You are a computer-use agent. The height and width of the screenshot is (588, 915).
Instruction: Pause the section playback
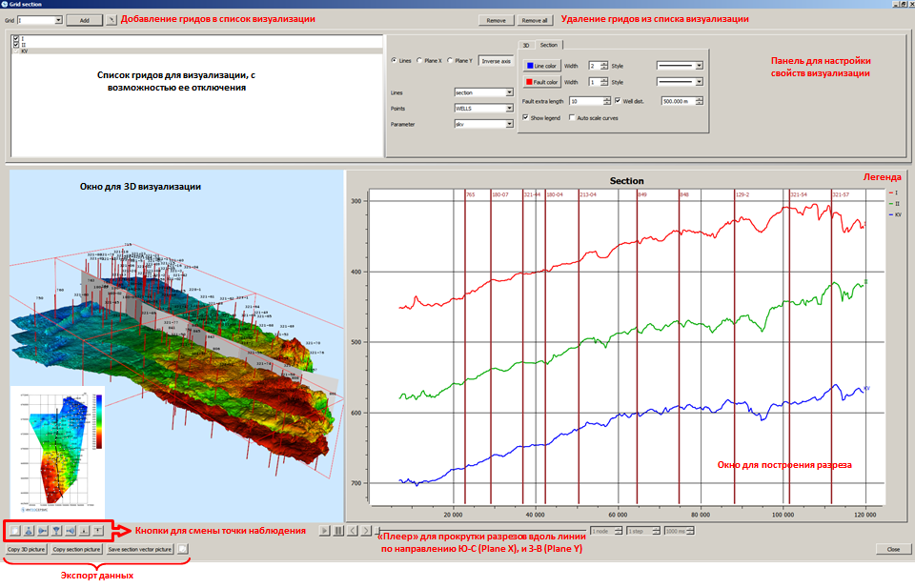coord(338,531)
